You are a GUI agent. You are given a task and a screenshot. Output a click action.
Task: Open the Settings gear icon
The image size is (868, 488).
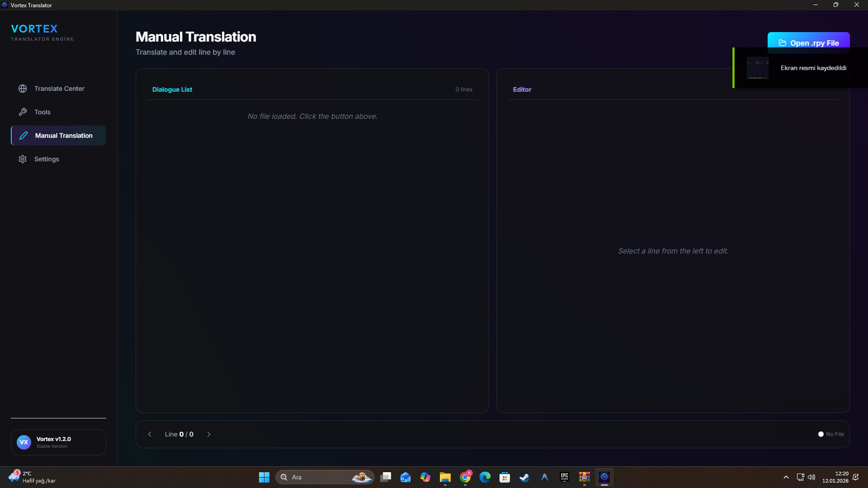pyautogui.click(x=23, y=159)
